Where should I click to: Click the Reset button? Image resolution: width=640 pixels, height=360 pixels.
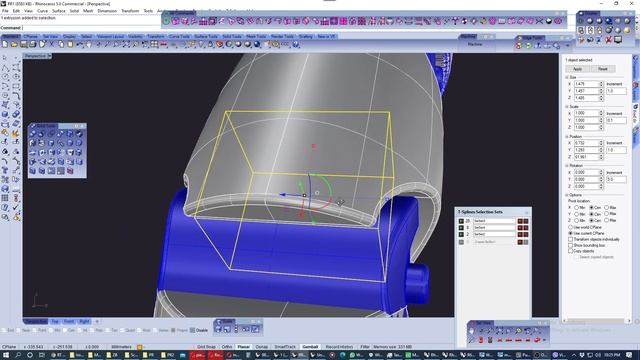click(x=603, y=69)
